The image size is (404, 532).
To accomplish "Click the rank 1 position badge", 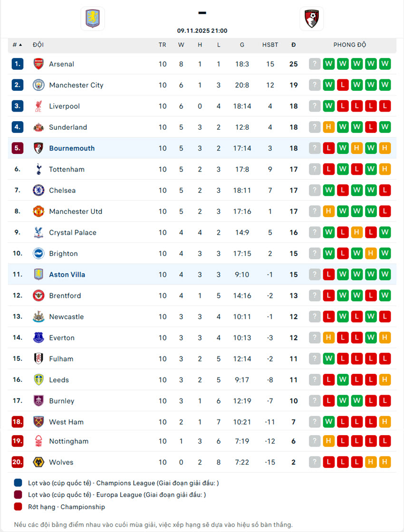I will 18,64.
